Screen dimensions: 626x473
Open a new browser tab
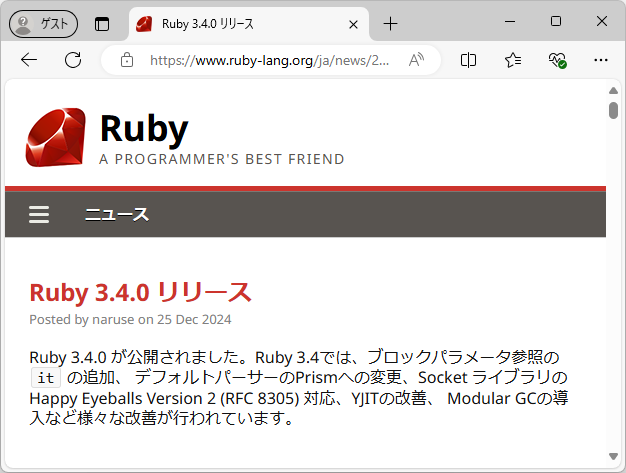click(x=390, y=24)
